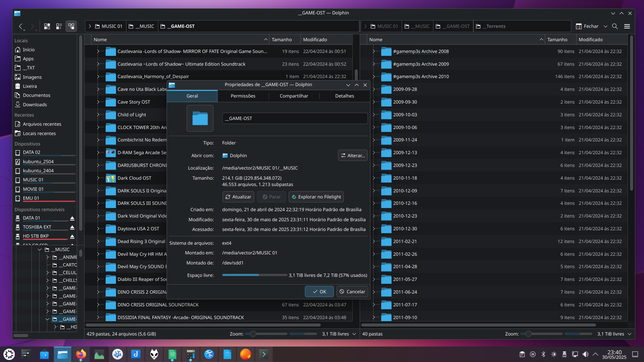Select the MUSIC 01 device

[x=33, y=180]
